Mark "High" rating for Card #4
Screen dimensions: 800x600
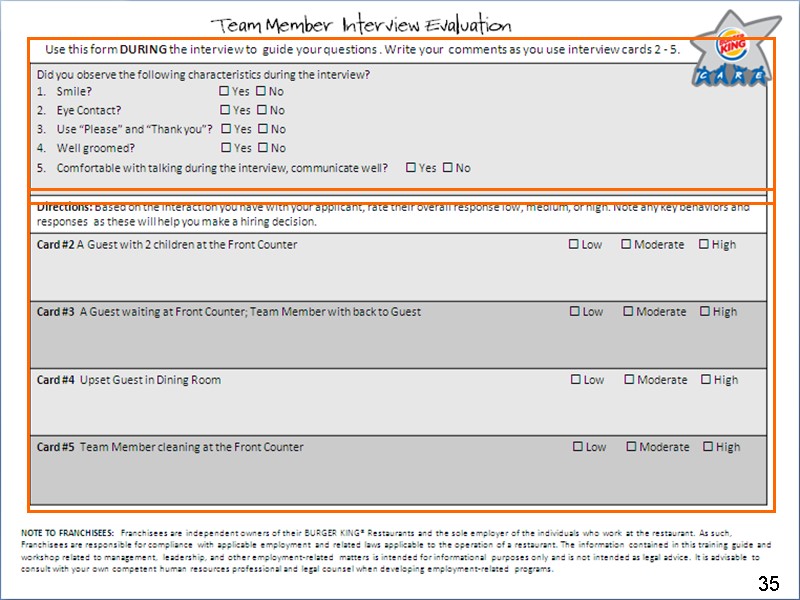click(704, 380)
